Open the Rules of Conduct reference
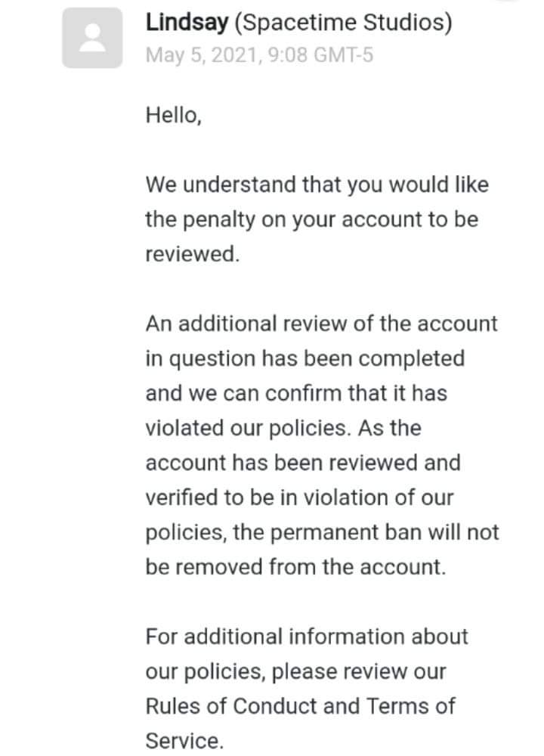The width and height of the screenshot is (544, 756). tap(234, 706)
